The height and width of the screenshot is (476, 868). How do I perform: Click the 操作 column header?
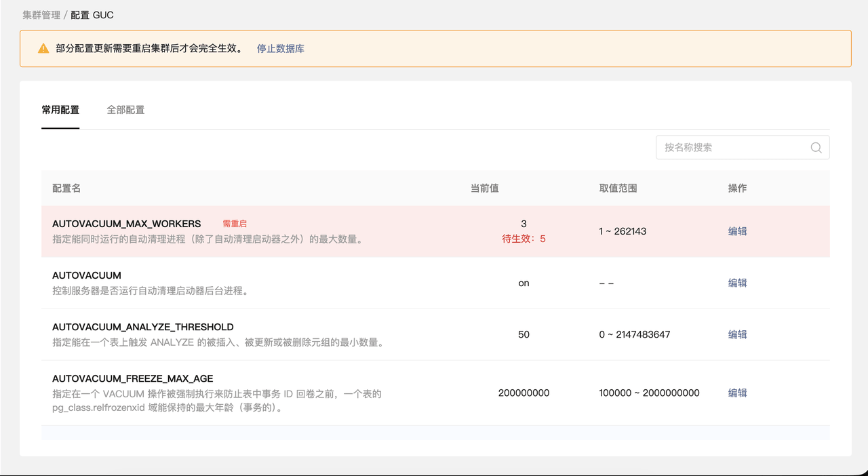point(737,189)
